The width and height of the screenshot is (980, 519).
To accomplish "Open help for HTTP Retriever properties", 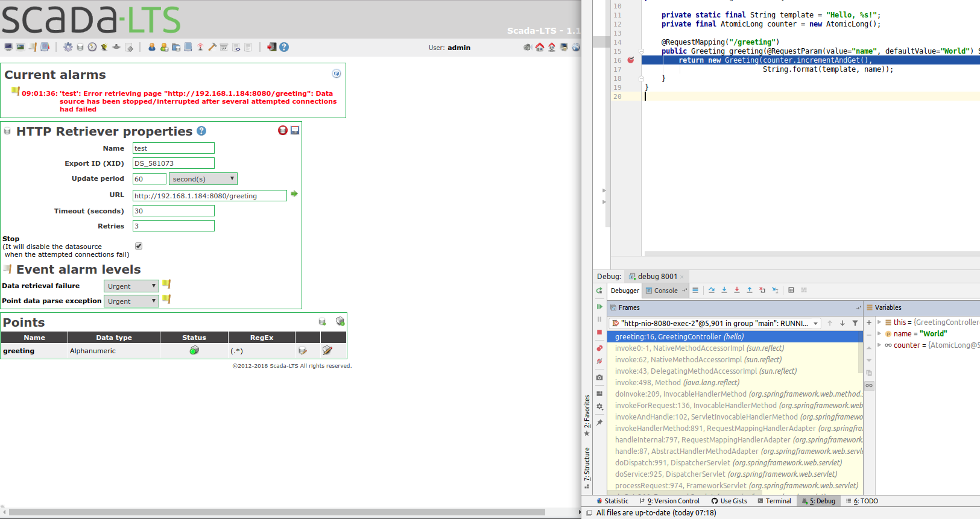I will coord(201,131).
